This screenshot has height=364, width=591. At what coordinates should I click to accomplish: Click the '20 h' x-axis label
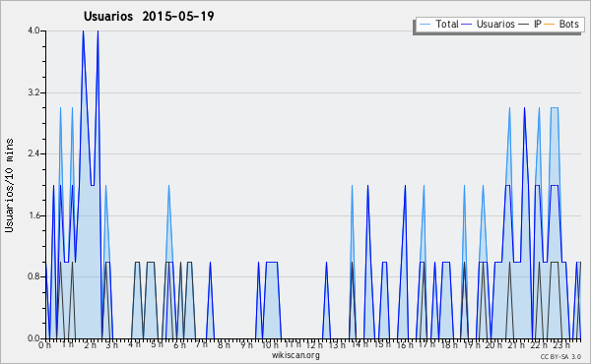pyautogui.click(x=493, y=345)
